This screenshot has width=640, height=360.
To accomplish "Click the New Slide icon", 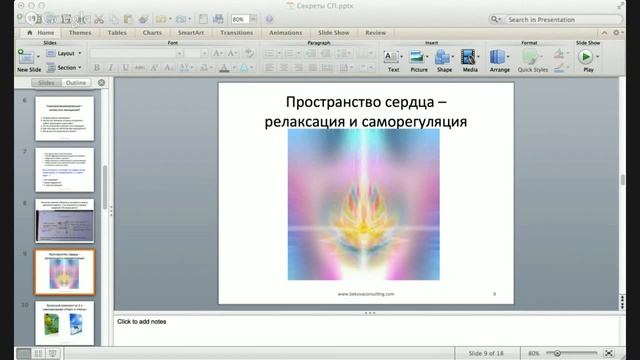I will click(x=25, y=56).
